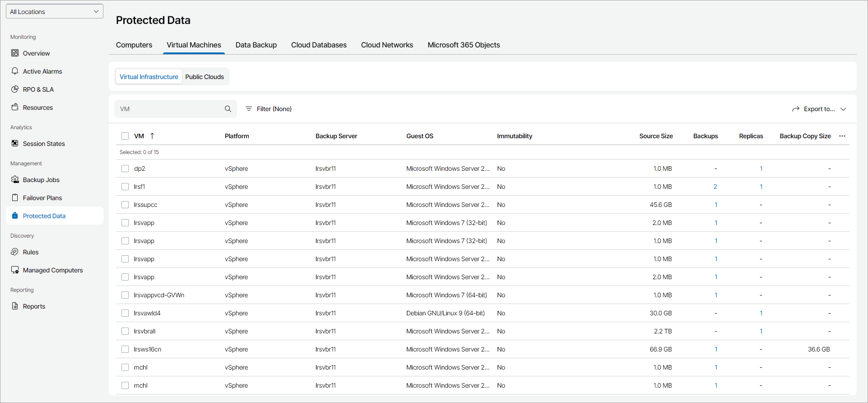Select the Public Clouds tab
Image resolution: width=868 pixels, height=403 pixels.
pos(205,77)
